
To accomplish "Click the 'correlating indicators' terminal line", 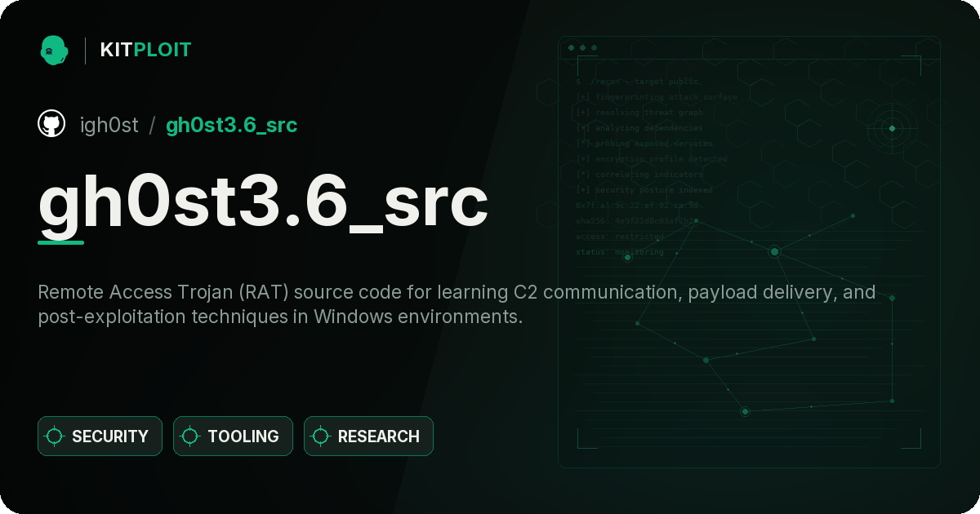I will pyautogui.click(x=639, y=175).
